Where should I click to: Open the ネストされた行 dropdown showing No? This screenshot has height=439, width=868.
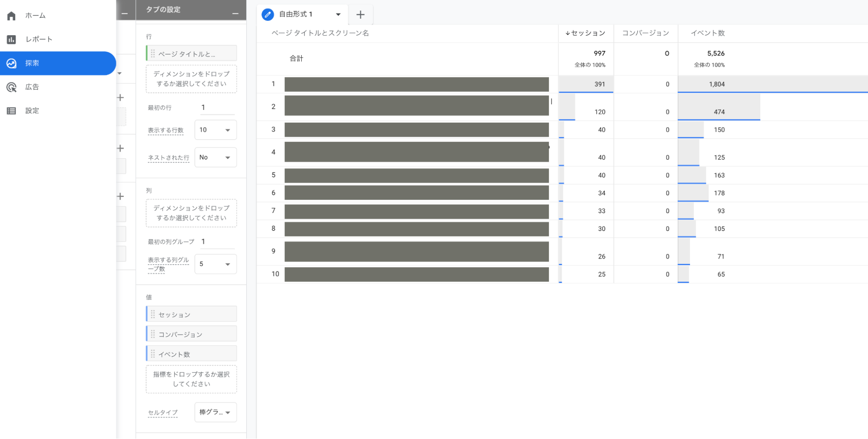click(x=215, y=157)
